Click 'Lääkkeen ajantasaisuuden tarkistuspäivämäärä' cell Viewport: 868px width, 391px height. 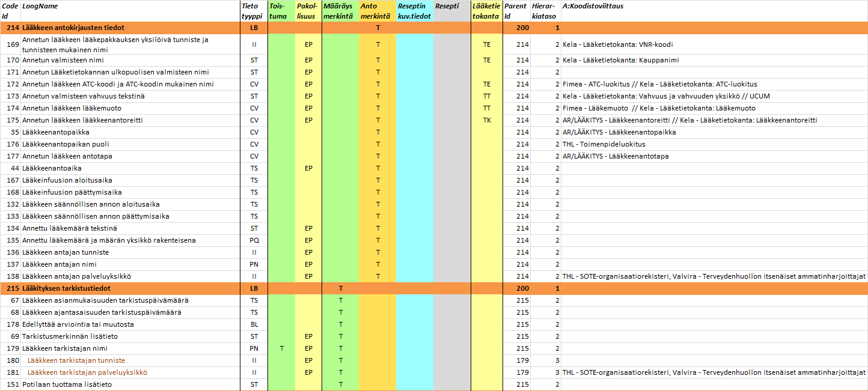[x=130, y=312]
